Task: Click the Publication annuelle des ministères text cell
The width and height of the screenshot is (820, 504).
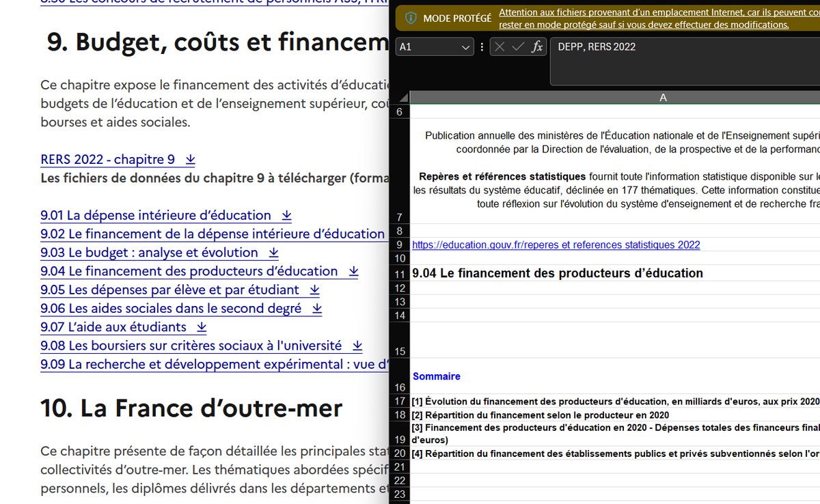Action: click(x=615, y=171)
